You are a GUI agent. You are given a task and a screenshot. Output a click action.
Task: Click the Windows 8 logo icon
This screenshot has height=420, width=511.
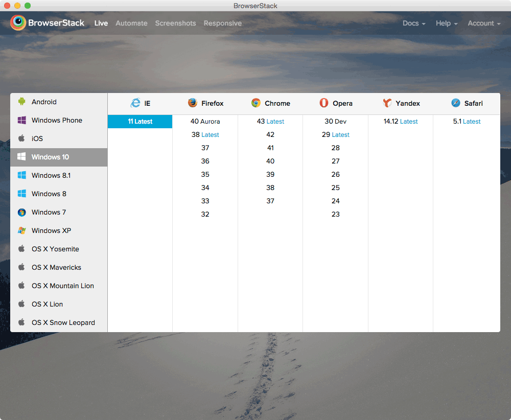pos(22,194)
